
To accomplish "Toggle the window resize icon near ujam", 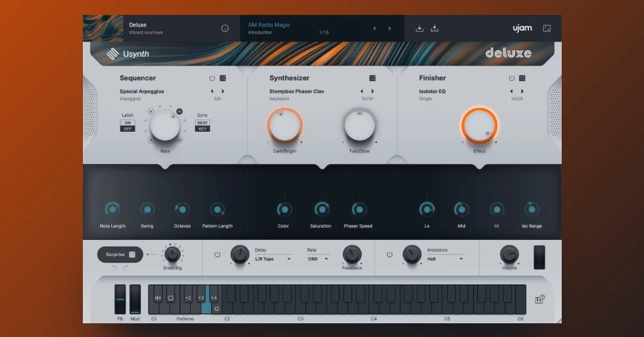I will pyautogui.click(x=547, y=29).
